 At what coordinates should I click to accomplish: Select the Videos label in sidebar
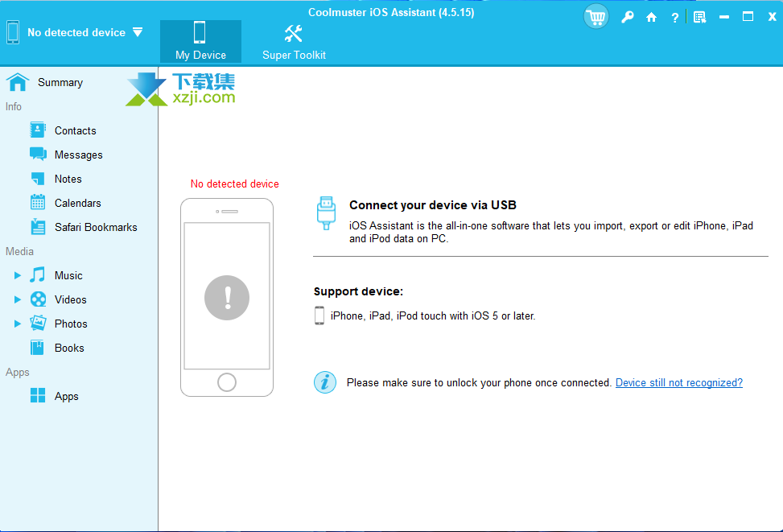coord(70,299)
